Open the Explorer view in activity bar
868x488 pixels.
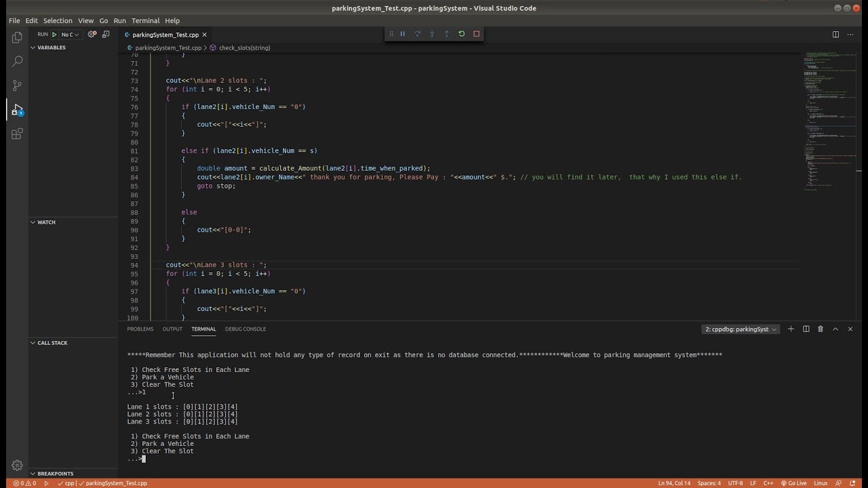[18, 37]
